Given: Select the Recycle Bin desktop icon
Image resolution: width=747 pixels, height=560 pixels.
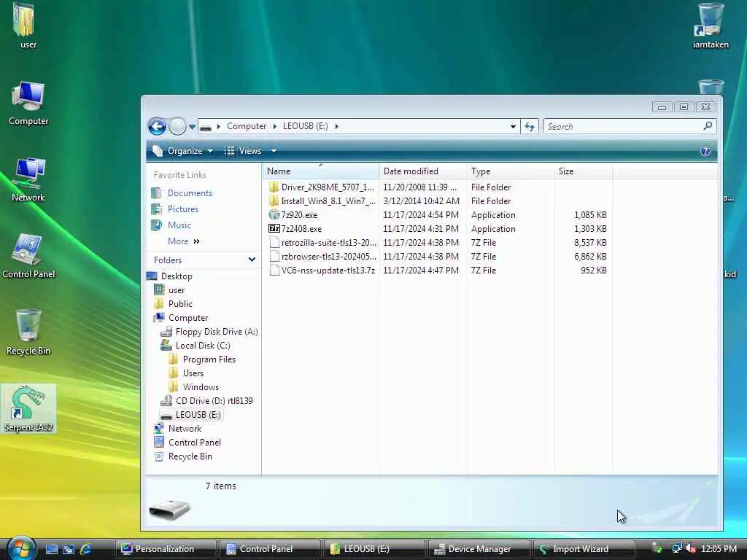Looking at the screenshot, I should click(28, 326).
